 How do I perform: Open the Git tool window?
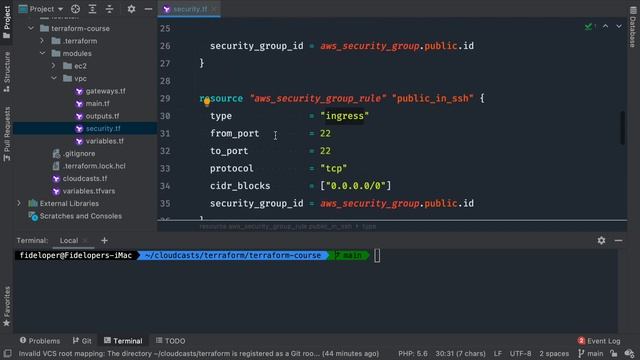click(x=82, y=340)
